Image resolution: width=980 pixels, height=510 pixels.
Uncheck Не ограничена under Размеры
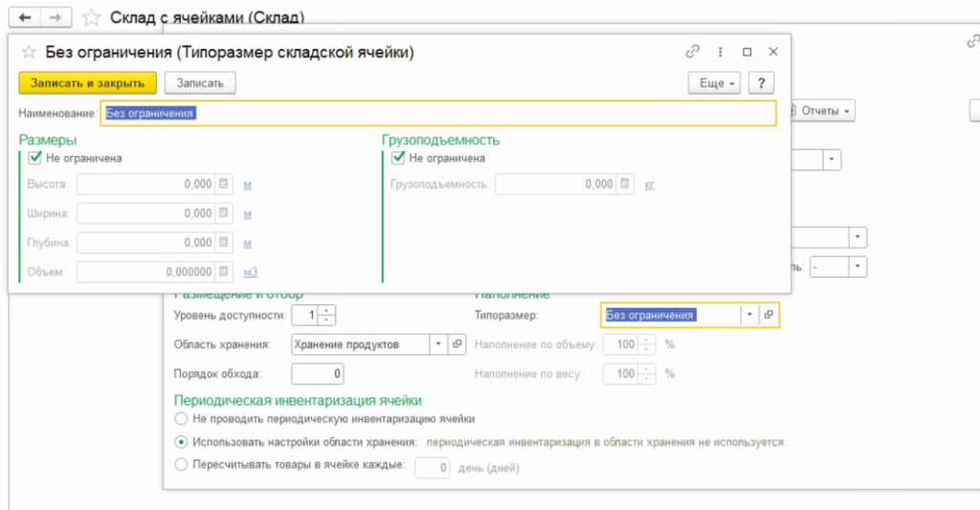pyautogui.click(x=36, y=158)
